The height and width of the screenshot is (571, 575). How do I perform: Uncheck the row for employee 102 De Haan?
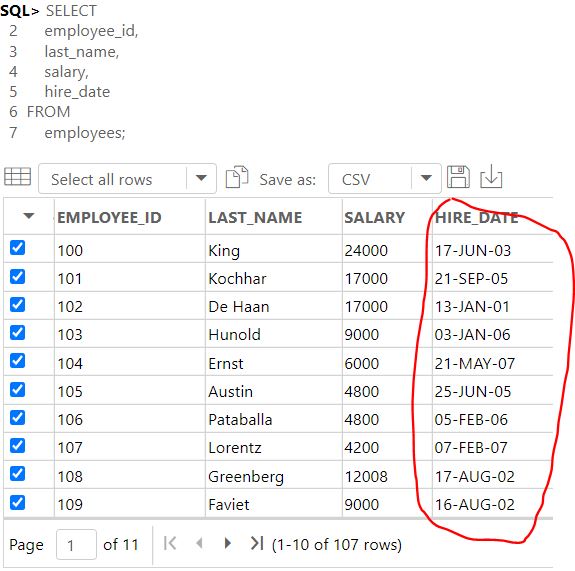pyautogui.click(x=17, y=304)
